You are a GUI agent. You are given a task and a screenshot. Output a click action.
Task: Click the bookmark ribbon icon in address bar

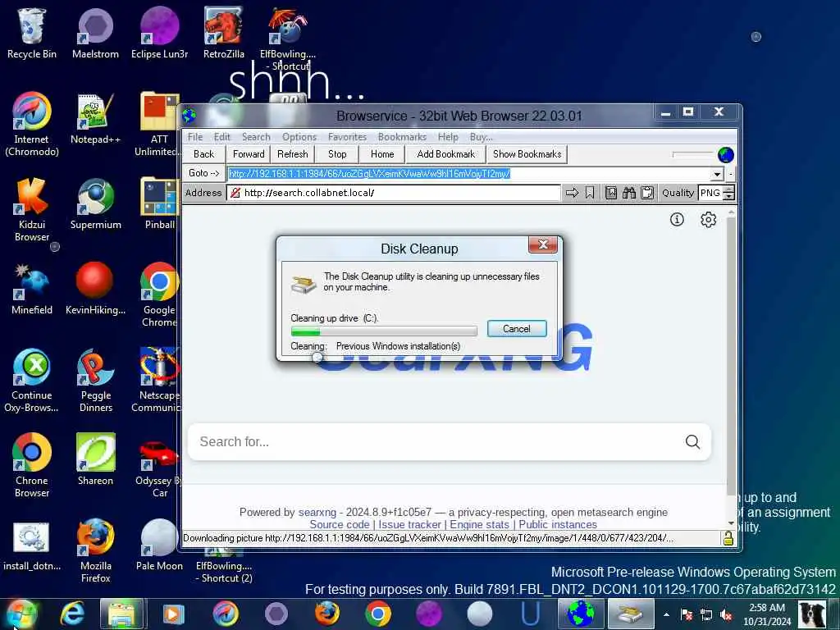[590, 193]
